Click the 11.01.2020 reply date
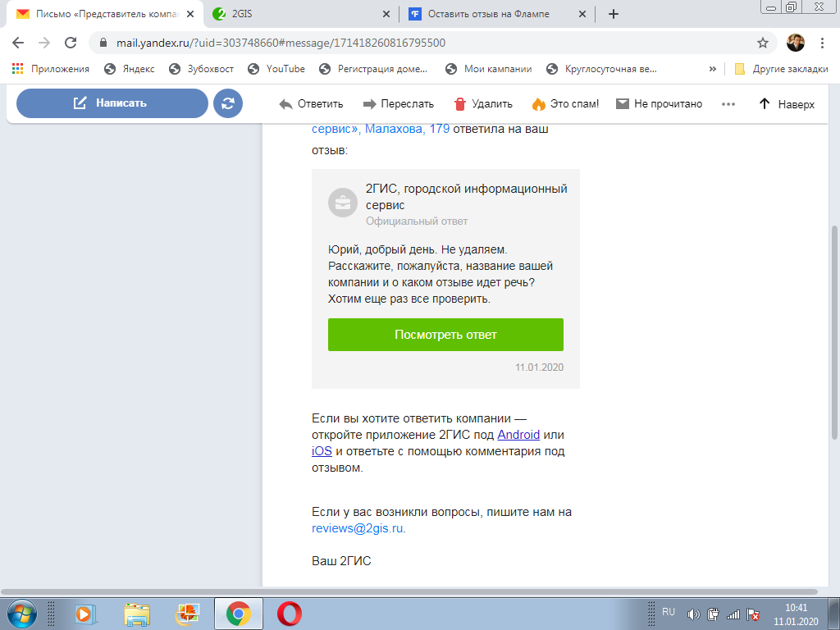The height and width of the screenshot is (630, 840). tap(540, 367)
